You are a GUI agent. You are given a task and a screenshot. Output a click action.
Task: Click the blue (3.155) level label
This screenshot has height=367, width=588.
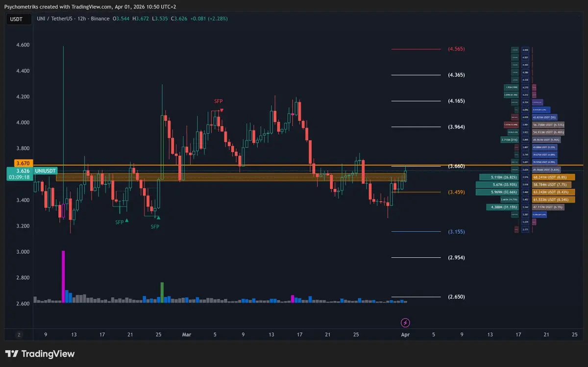pos(456,232)
